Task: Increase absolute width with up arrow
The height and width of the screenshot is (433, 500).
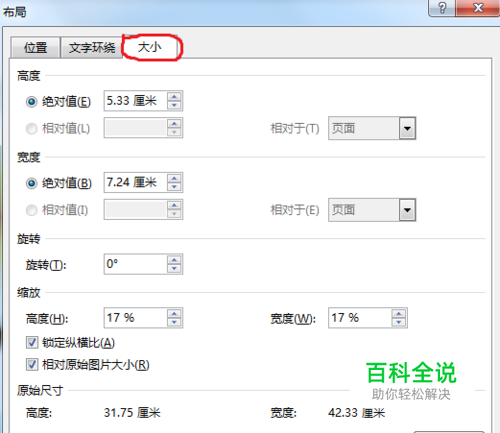Action: click(174, 178)
